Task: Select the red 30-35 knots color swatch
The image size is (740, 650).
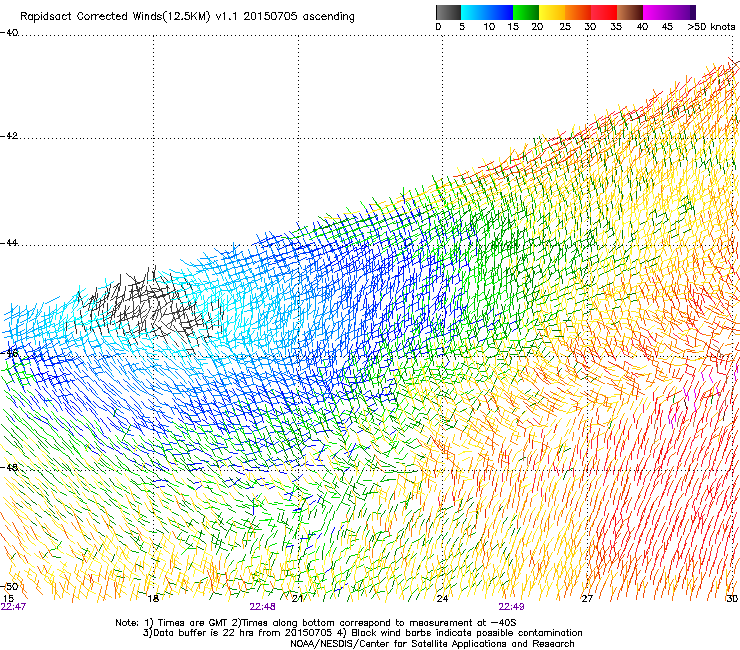Action: pyautogui.click(x=604, y=12)
